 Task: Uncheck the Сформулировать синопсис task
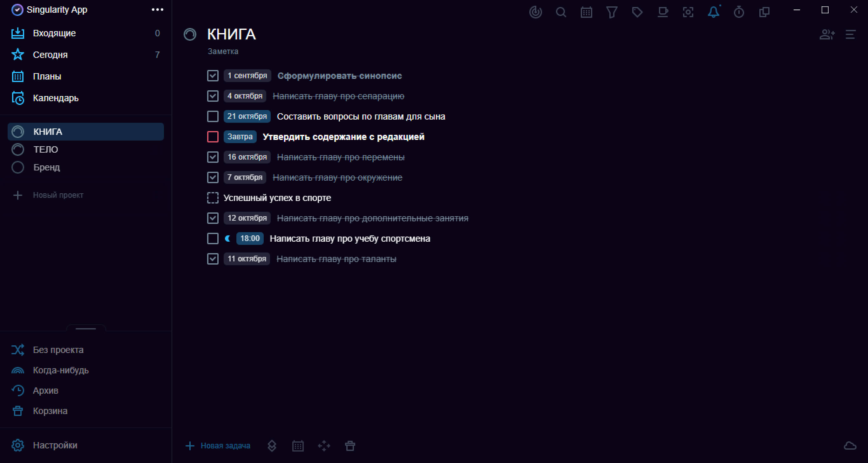click(x=213, y=76)
